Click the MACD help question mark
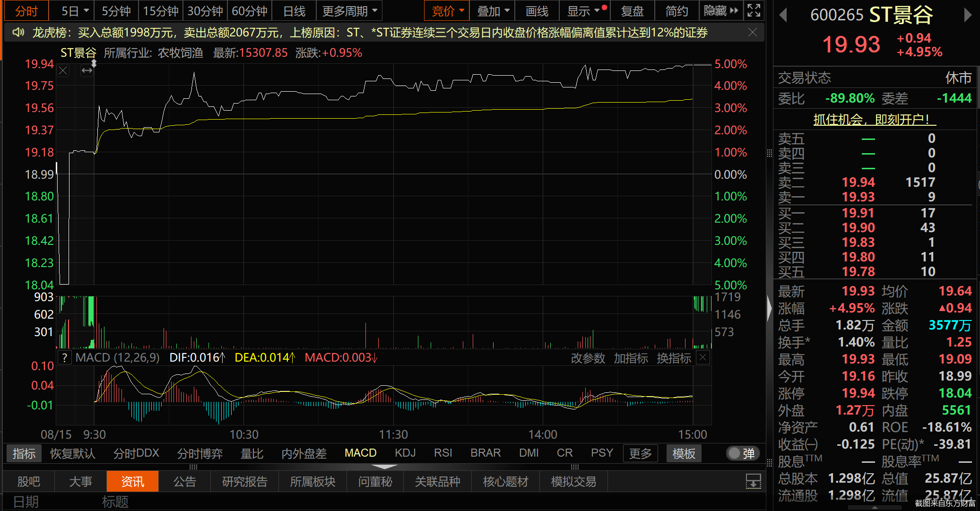Viewport: 980px width, 511px height. (x=65, y=358)
